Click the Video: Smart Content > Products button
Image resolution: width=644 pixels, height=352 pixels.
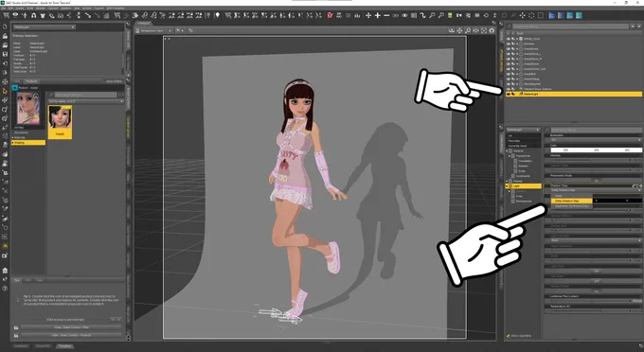point(71,335)
